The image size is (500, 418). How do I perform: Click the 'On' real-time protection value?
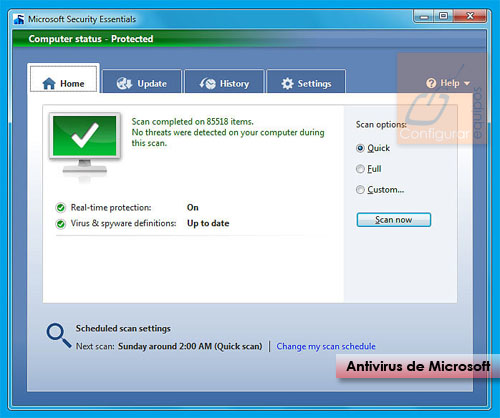(193, 208)
